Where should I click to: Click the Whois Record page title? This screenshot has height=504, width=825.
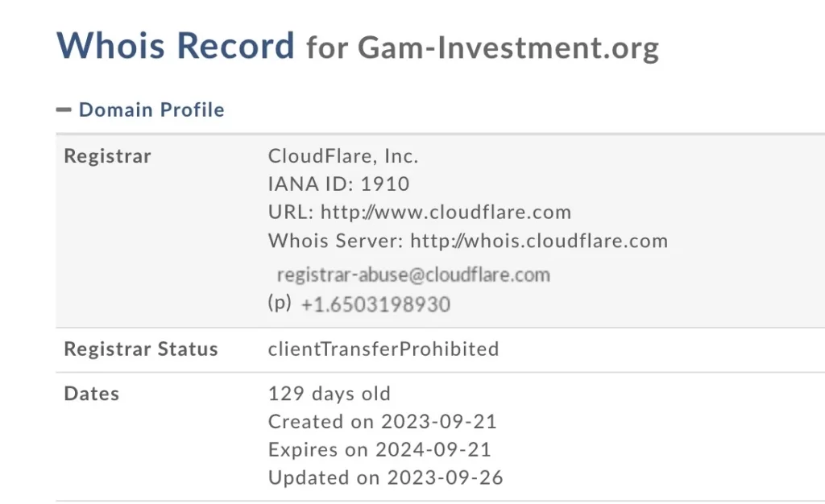click(176, 45)
